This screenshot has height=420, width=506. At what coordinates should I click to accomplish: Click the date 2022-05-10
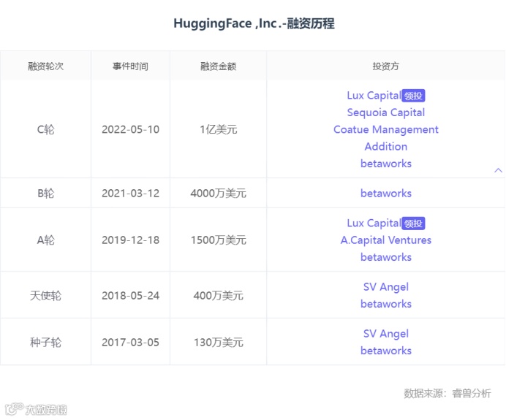point(130,129)
